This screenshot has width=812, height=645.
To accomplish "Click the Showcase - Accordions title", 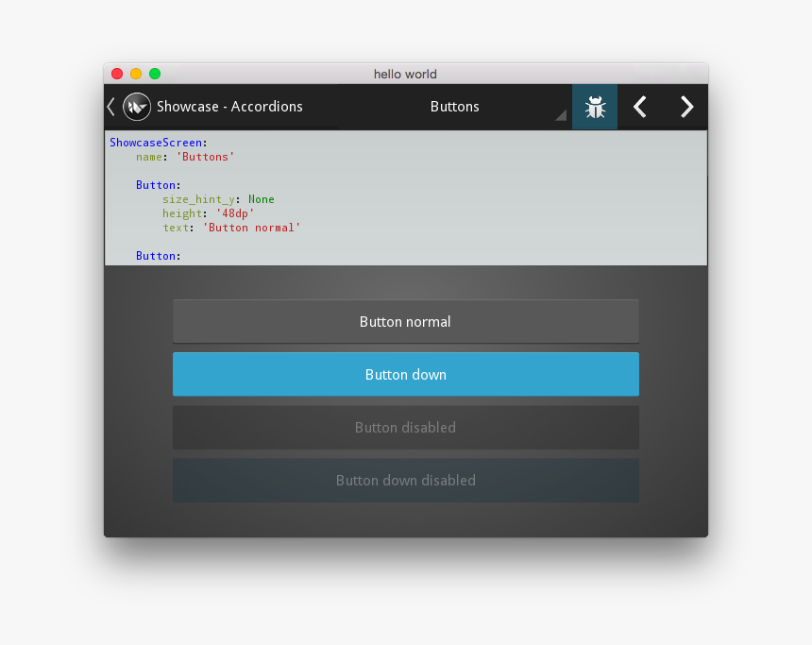I will click(229, 107).
